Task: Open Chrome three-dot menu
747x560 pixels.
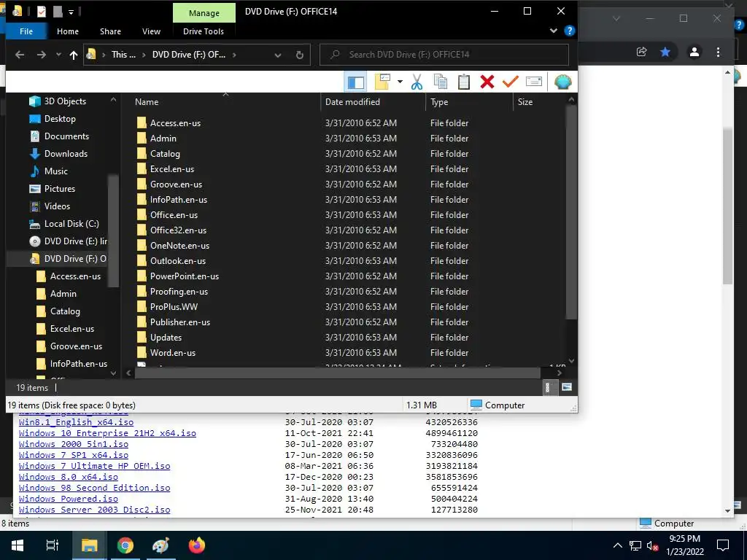Action: 718,52
